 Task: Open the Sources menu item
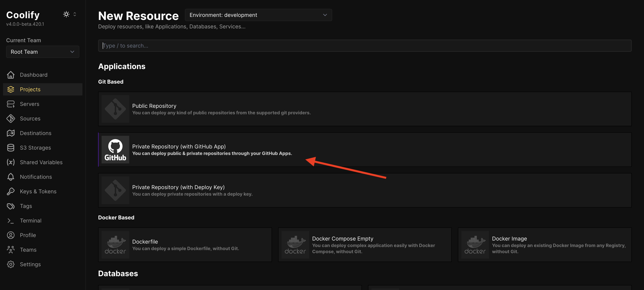click(x=43, y=119)
